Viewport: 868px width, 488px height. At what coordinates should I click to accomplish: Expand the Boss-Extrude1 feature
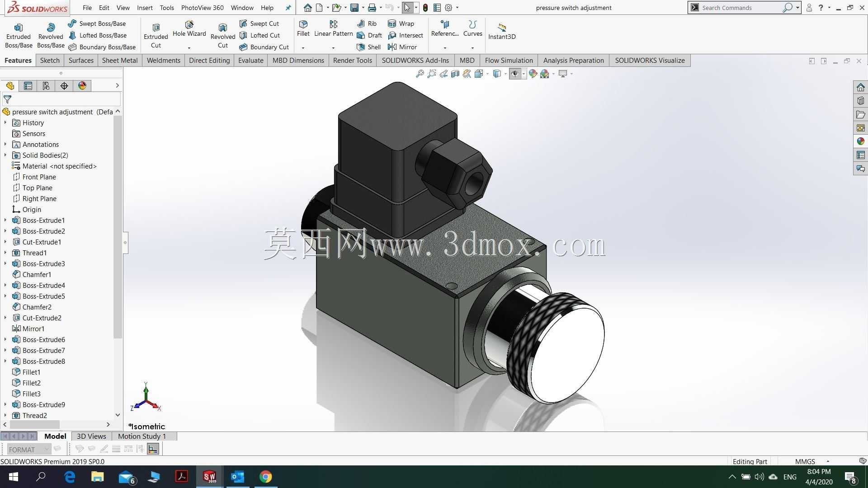(5, 220)
